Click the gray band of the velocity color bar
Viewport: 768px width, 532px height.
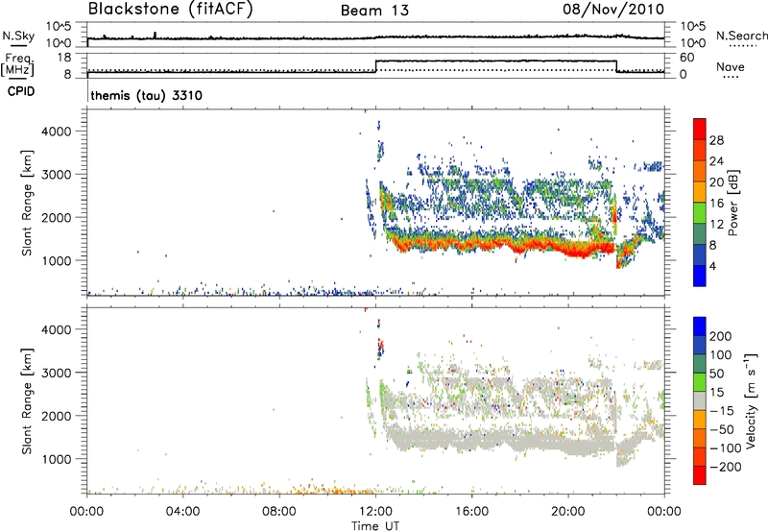[x=700, y=400]
